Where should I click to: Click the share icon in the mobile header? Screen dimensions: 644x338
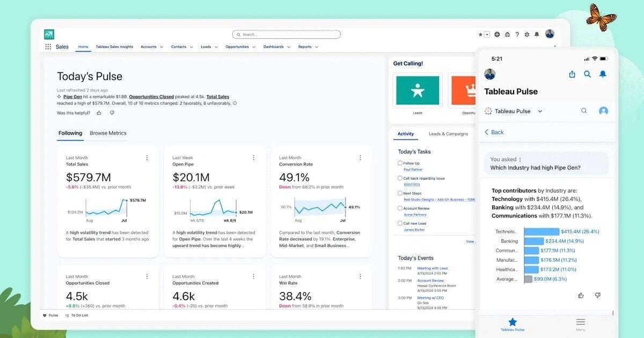coord(572,75)
